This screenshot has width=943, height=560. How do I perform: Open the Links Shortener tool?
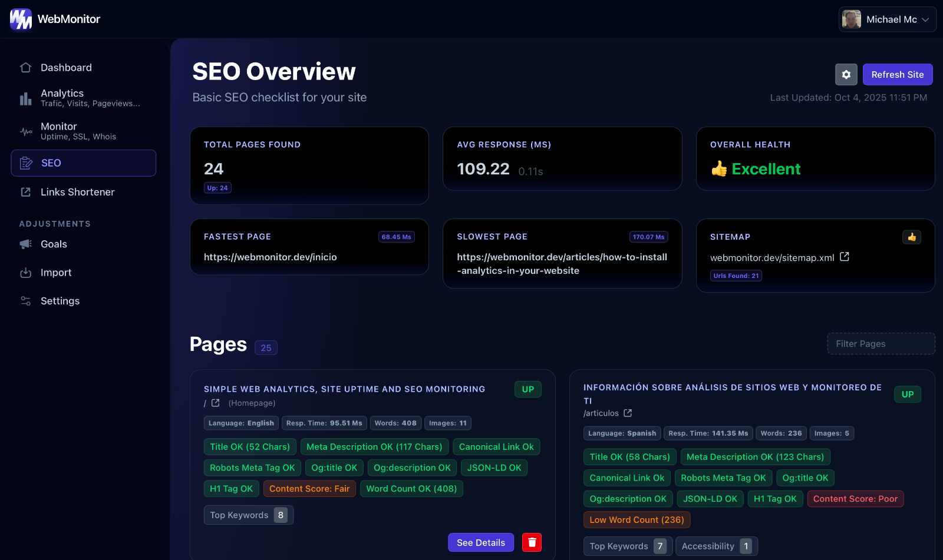pos(77,192)
